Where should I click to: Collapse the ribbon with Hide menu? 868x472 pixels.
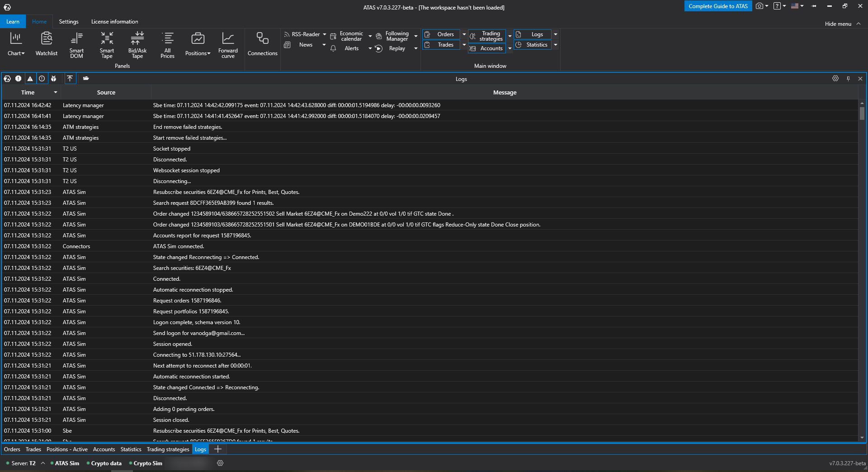[x=843, y=24]
